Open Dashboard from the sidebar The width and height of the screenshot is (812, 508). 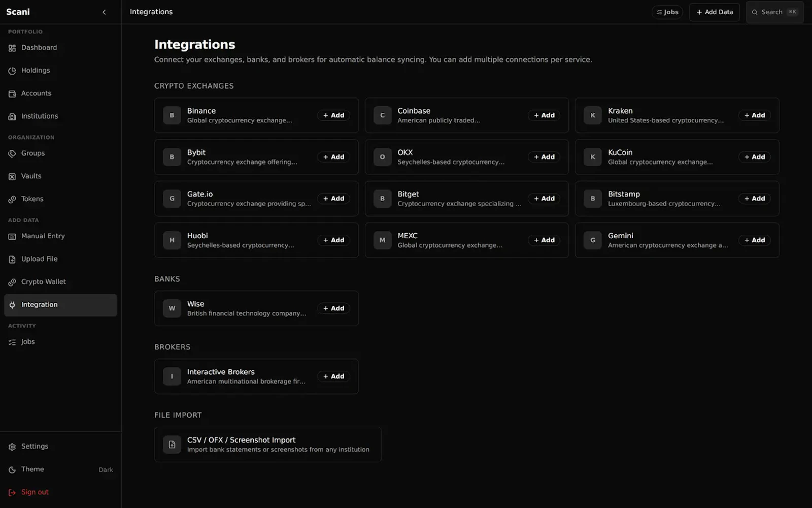[60, 48]
